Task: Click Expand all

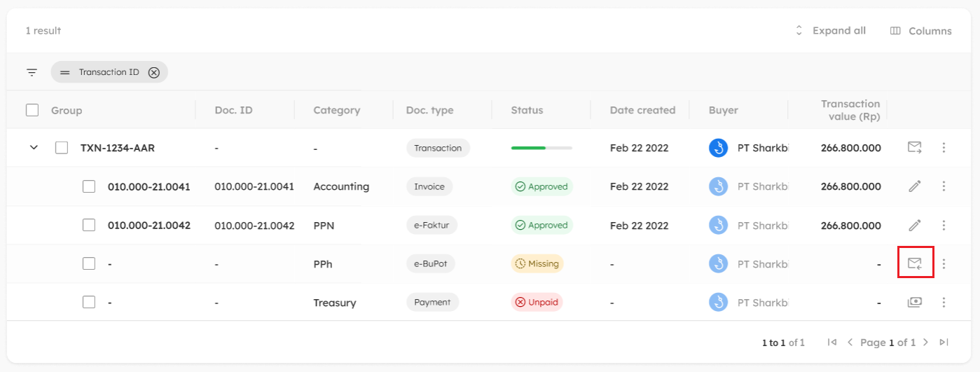Action: click(x=831, y=31)
